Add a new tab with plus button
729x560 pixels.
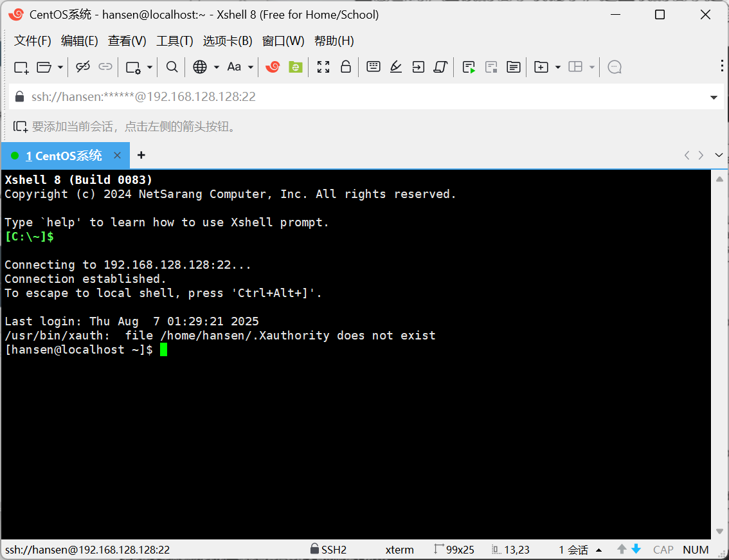(x=141, y=155)
